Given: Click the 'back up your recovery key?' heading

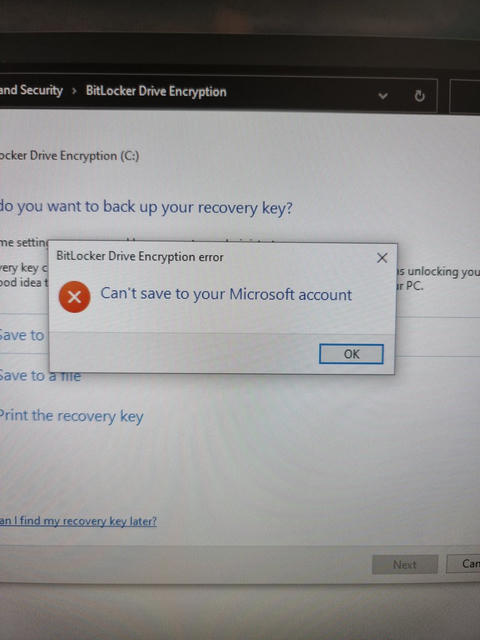Looking at the screenshot, I should 198,207.
